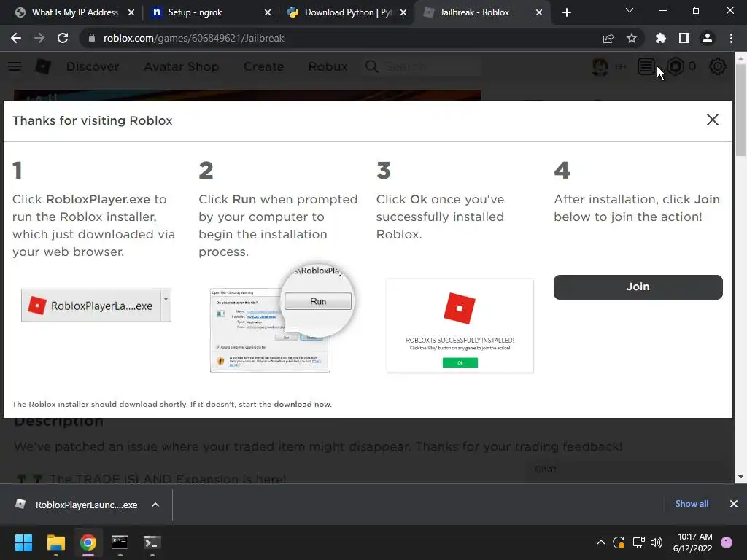The image size is (747, 560).
Task: Reload the current page
Action: click(63, 38)
